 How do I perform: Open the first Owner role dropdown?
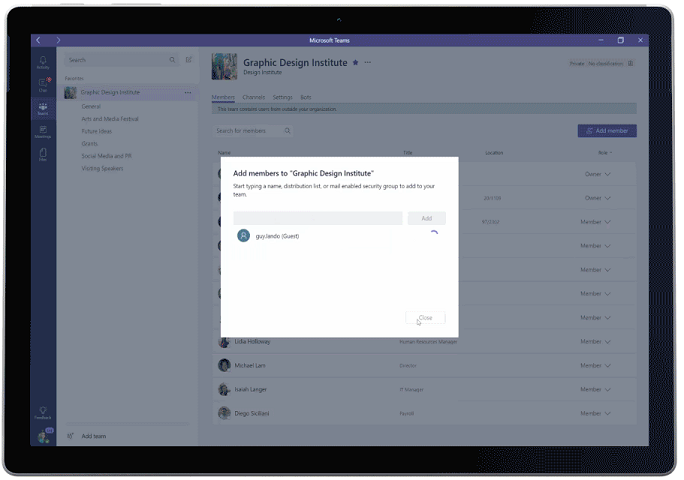pos(597,174)
